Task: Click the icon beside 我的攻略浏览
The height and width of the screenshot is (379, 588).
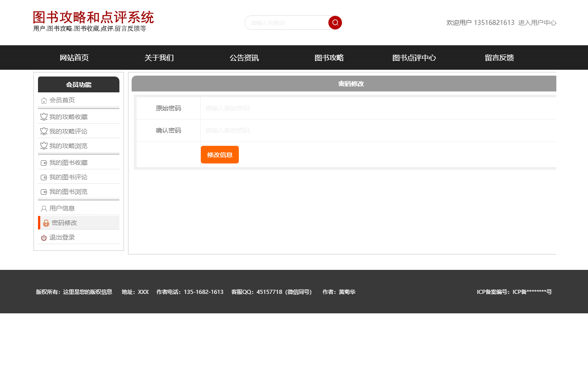Action: pos(44,146)
